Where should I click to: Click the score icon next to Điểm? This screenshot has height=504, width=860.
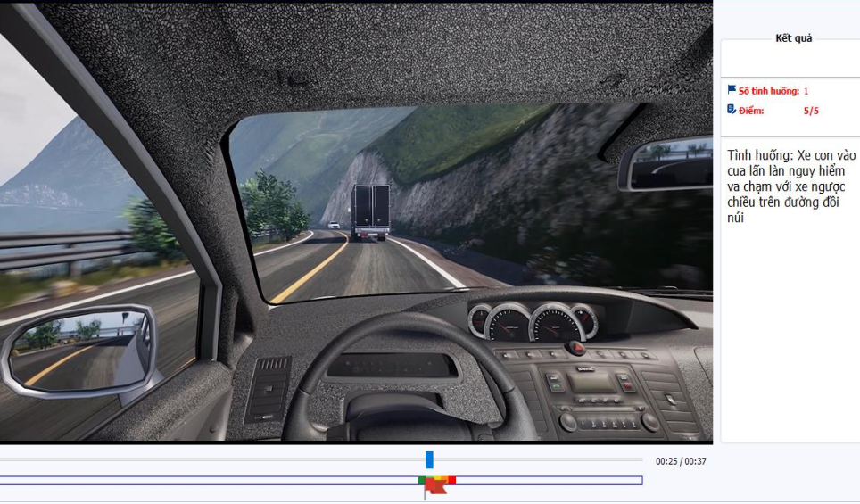coord(732,110)
